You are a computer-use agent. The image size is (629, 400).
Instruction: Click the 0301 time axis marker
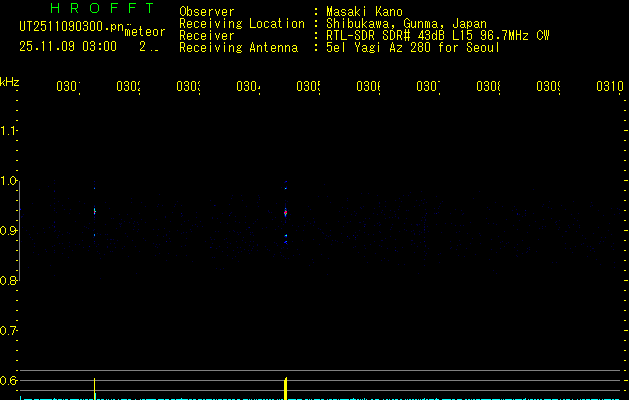point(68,87)
